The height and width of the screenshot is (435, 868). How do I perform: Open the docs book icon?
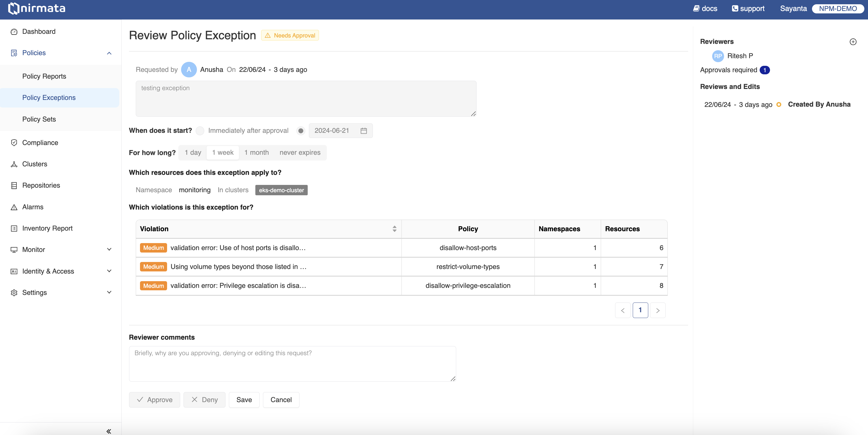pyautogui.click(x=696, y=9)
